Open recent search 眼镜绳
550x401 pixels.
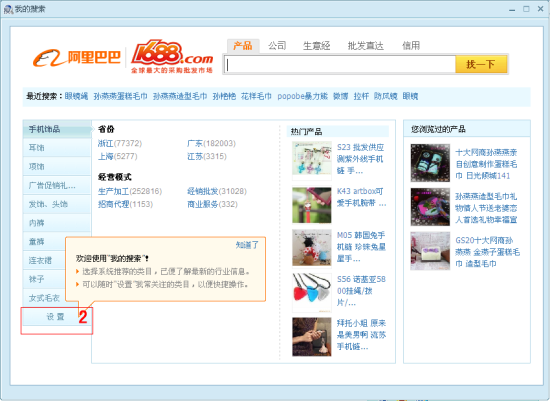[76, 96]
